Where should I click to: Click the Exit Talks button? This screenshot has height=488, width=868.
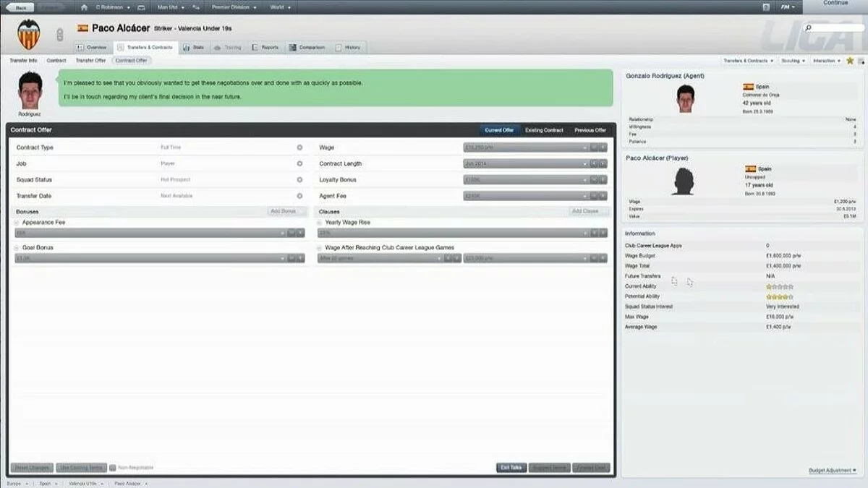pos(511,468)
